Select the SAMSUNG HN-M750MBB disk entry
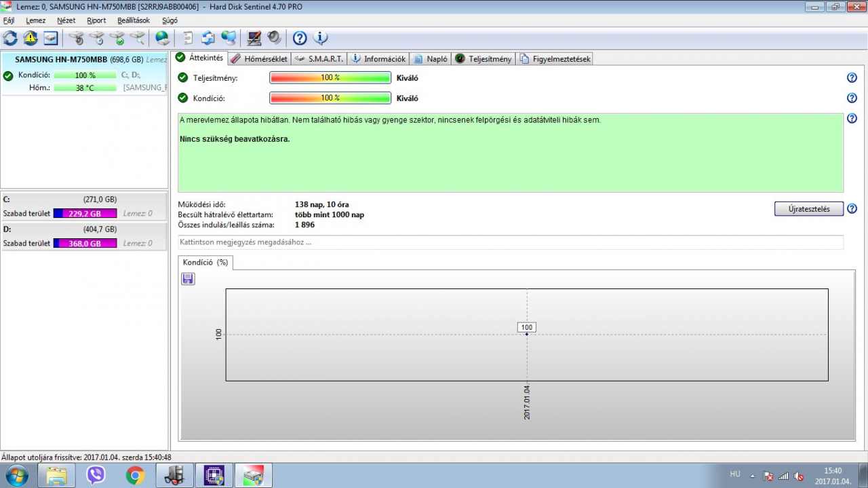The height and width of the screenshot is (488, 868). tap(84, 73)
